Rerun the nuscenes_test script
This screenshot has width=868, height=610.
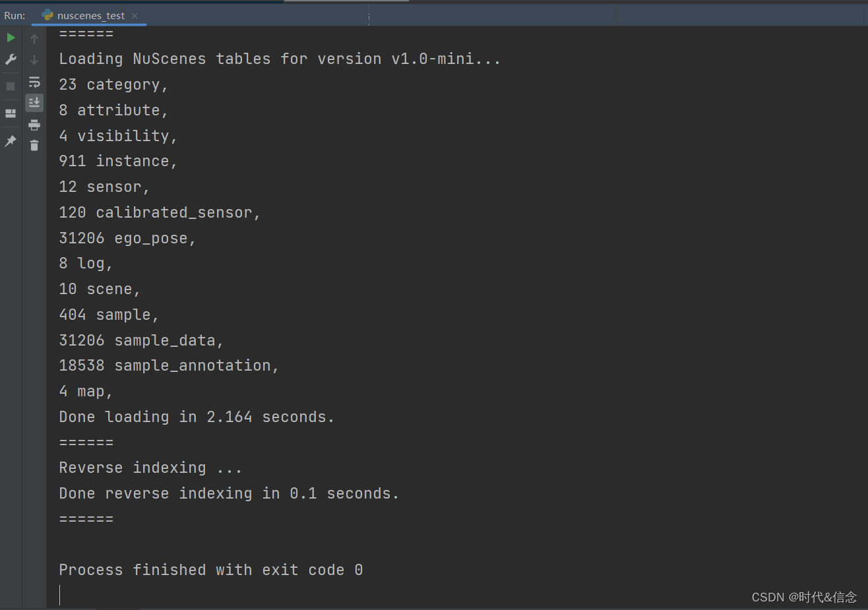pyautogui.click(x=11, y=38)
